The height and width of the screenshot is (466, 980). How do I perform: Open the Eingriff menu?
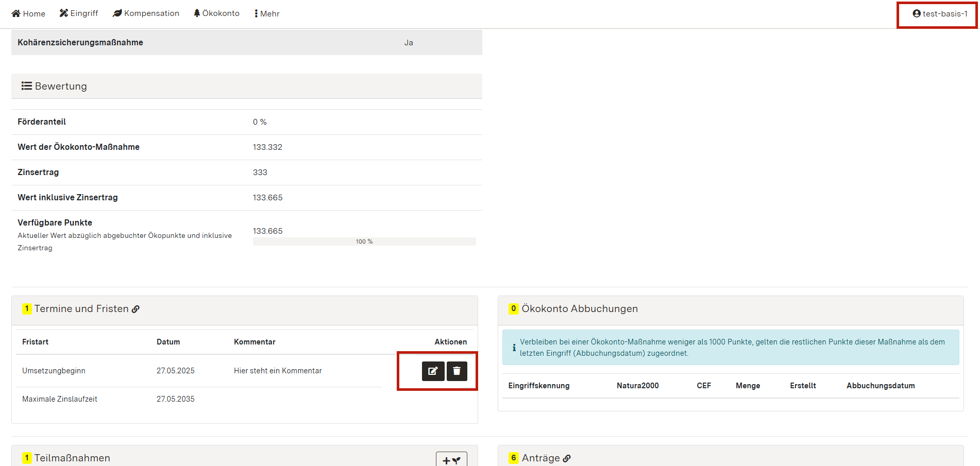[x=78, y=13]
